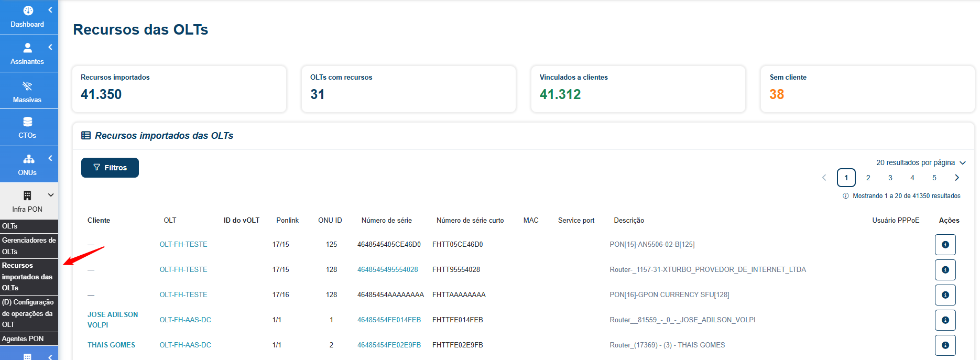Open the OLTs sidebar menu item
The height and width of the screenshot is (360, 980).
click(x=29, y=226)
